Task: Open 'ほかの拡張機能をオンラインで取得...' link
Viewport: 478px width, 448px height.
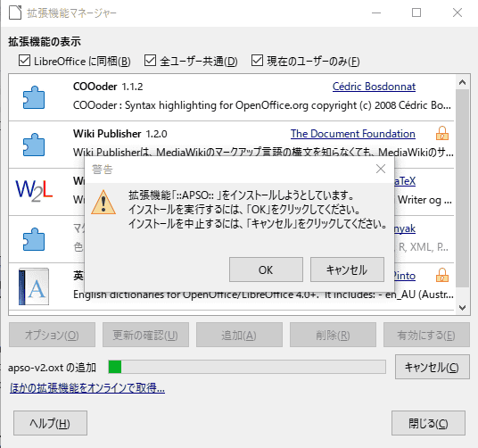Action: [x=87, y=388]
